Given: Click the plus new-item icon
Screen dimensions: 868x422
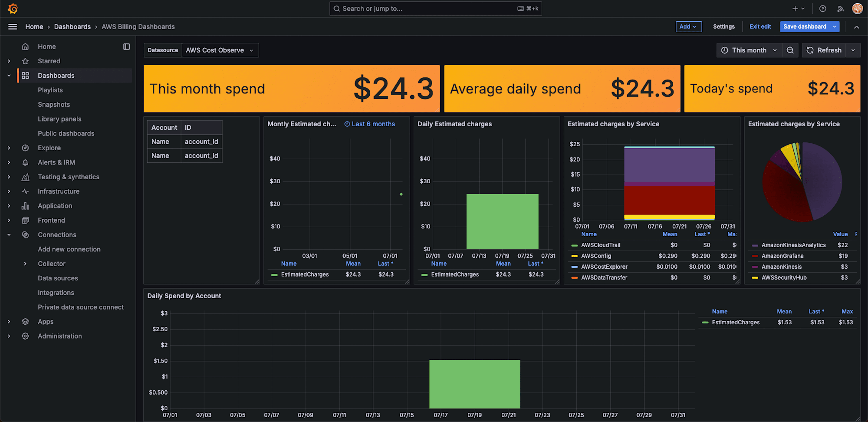Looking at the screenshot, I should (x=795, y=9).
